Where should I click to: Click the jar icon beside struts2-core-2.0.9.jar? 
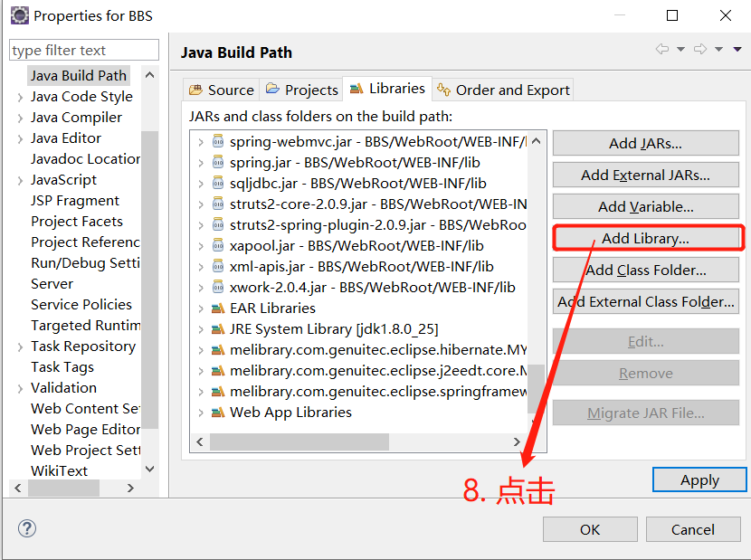[x=218, y=204]
